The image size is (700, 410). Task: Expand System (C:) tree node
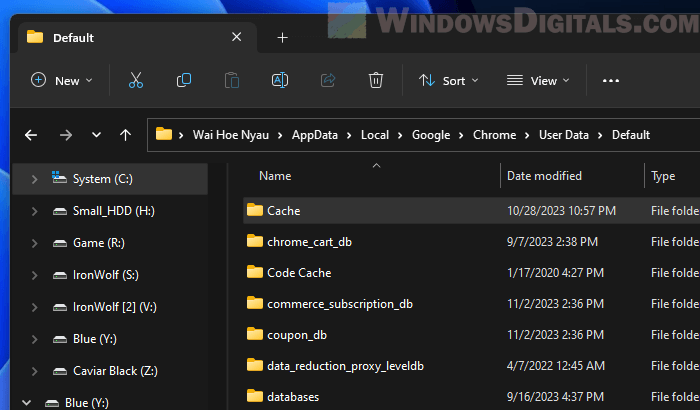click(x=34, y=179)
